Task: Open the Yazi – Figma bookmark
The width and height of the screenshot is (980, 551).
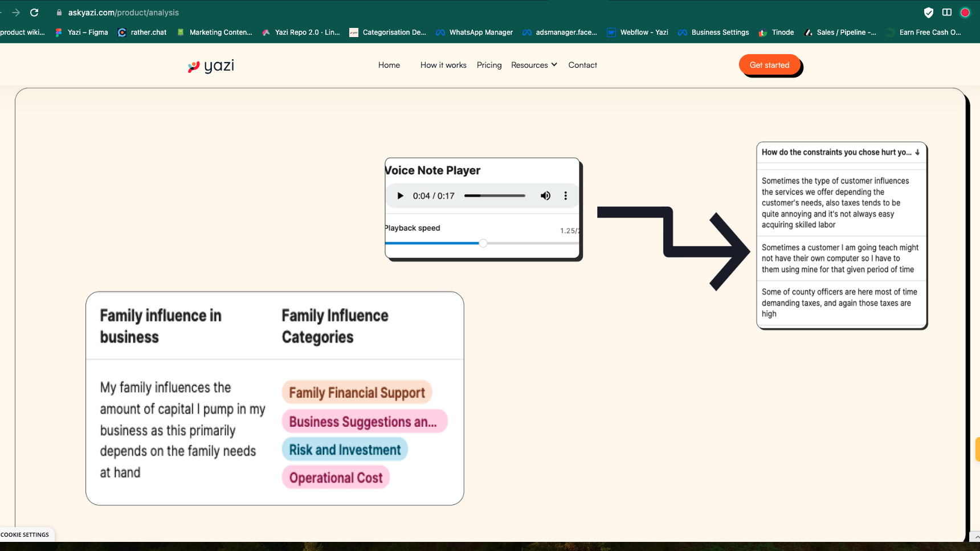Action: click(x=81, y=32)
